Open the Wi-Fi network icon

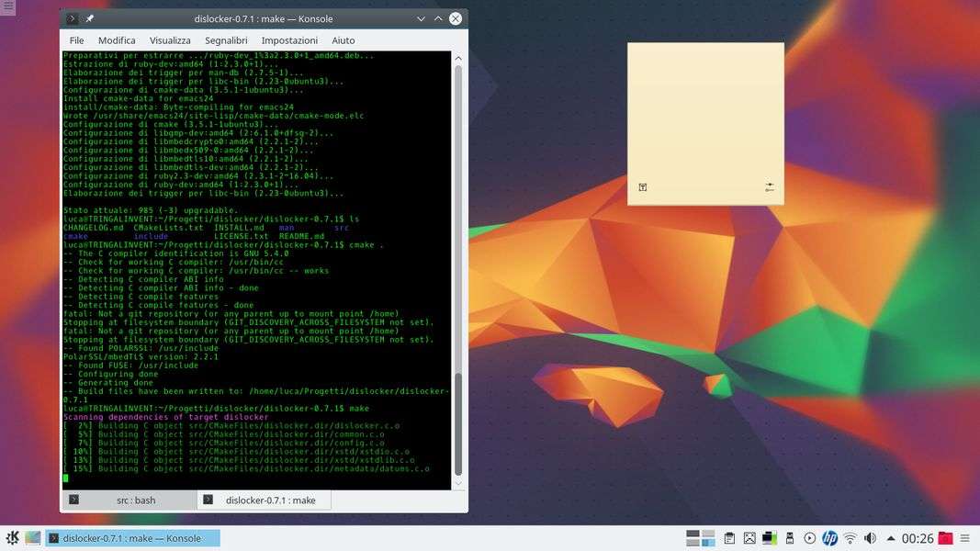click(850, 538)
